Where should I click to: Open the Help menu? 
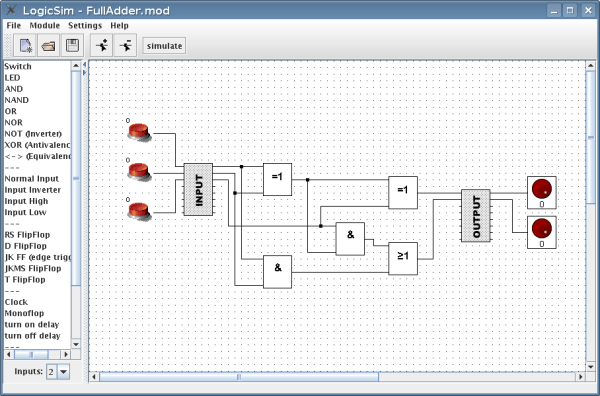pos(119,26)
